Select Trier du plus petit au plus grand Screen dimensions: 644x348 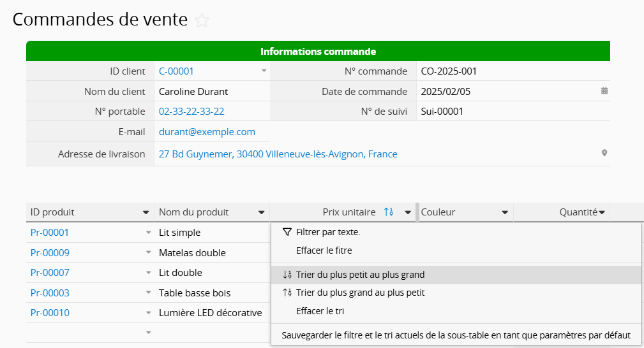tap(360, 275)
